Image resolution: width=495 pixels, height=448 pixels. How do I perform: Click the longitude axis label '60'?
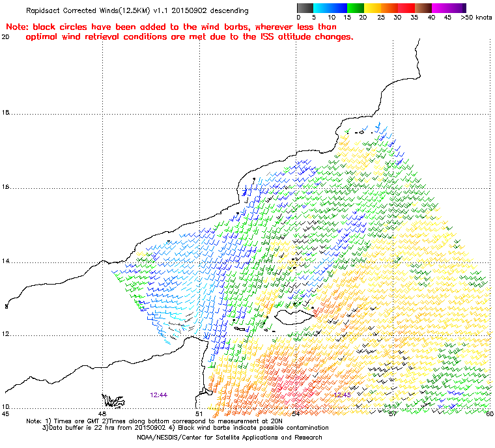490,413
